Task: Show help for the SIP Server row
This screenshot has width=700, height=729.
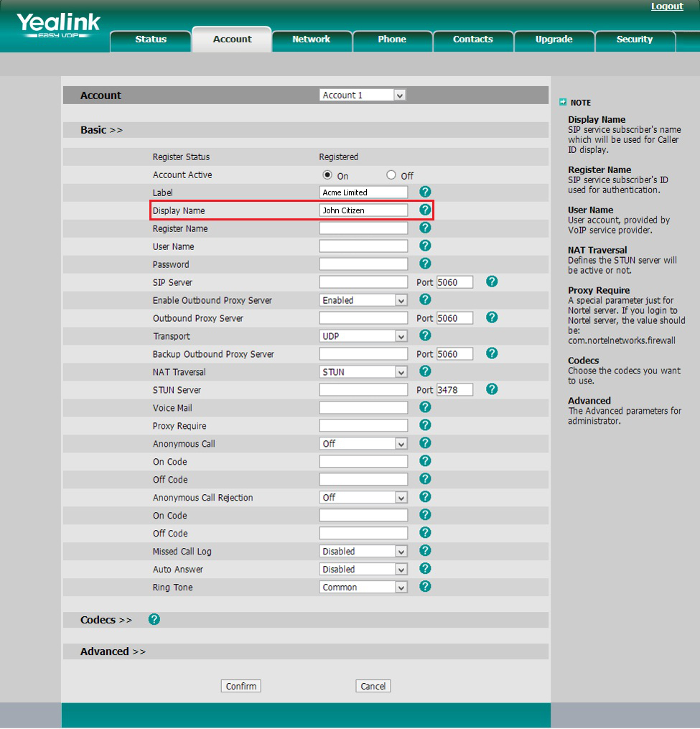Action: click(x=492, y=282)
